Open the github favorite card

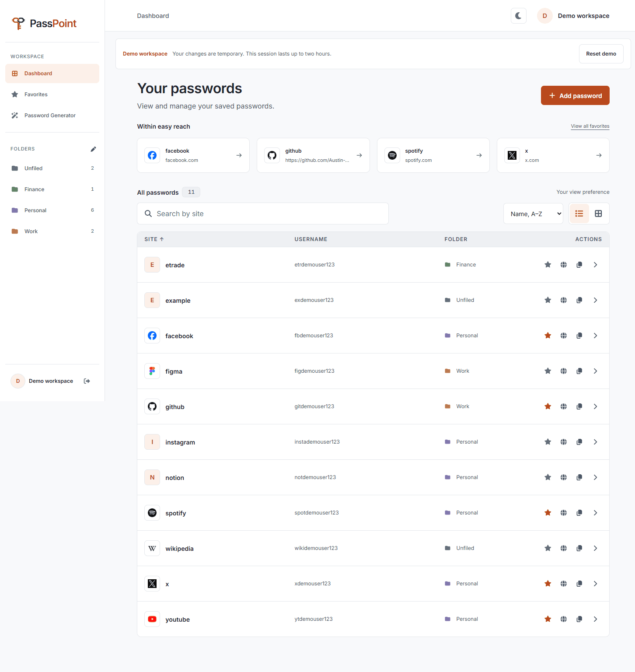pos(313,155)
